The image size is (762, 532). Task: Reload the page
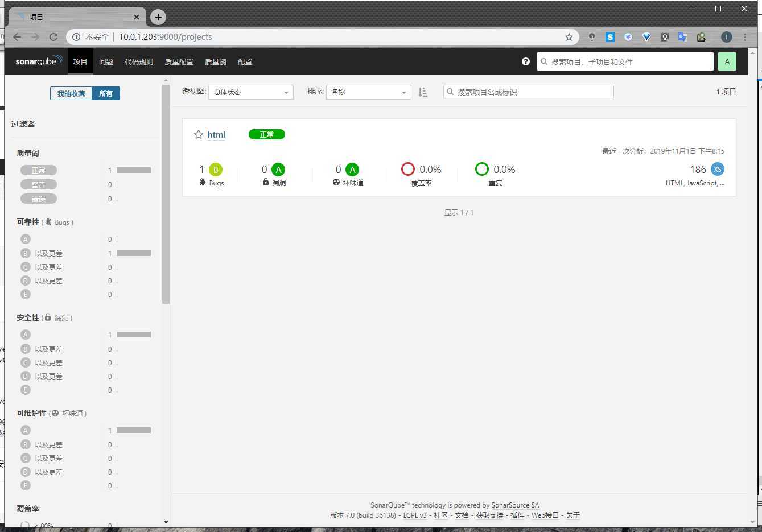pos(53,37)
